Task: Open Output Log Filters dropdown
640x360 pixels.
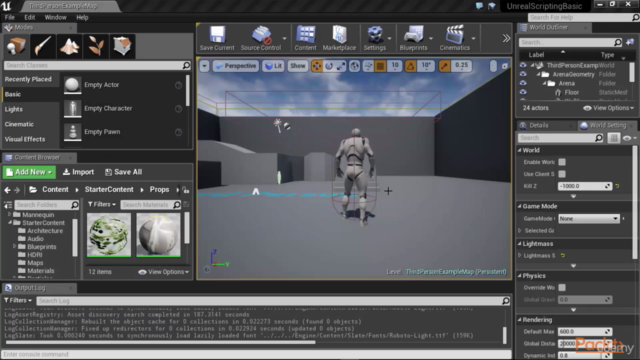Action: pyautogui.click(x=18, y=300)
